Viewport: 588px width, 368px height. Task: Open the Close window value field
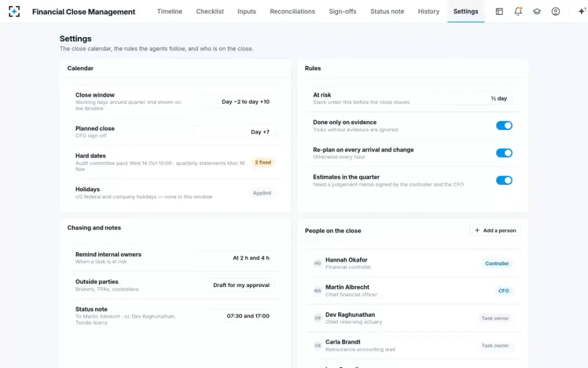pos(235,102)
